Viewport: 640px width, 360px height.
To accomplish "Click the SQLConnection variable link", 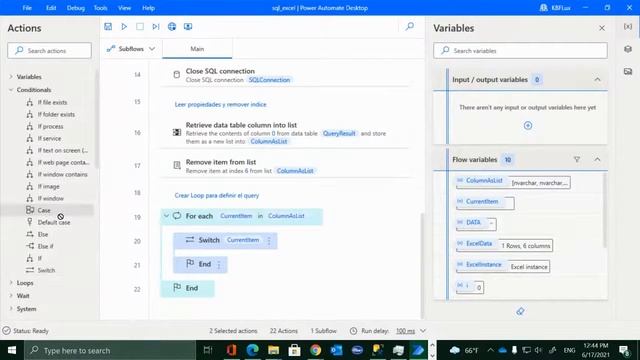I will [x=269, y=80].
